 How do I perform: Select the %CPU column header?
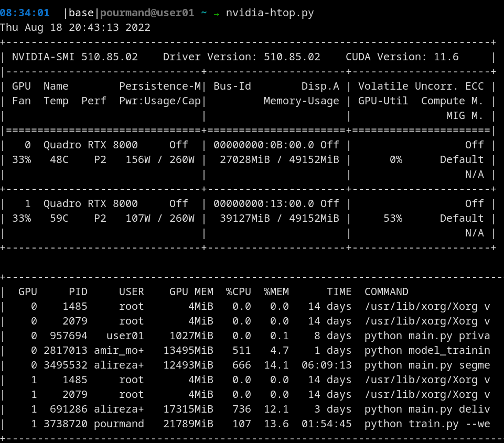239,291
